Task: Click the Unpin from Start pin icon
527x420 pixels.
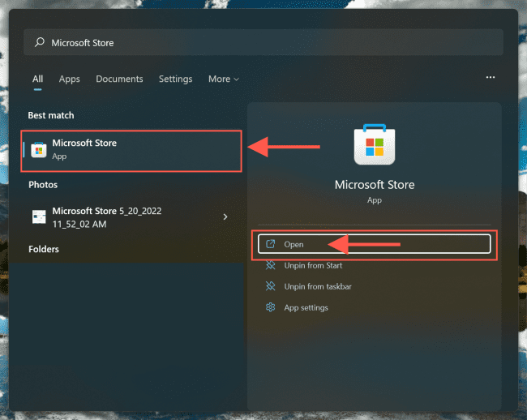Action: [270, 265]
